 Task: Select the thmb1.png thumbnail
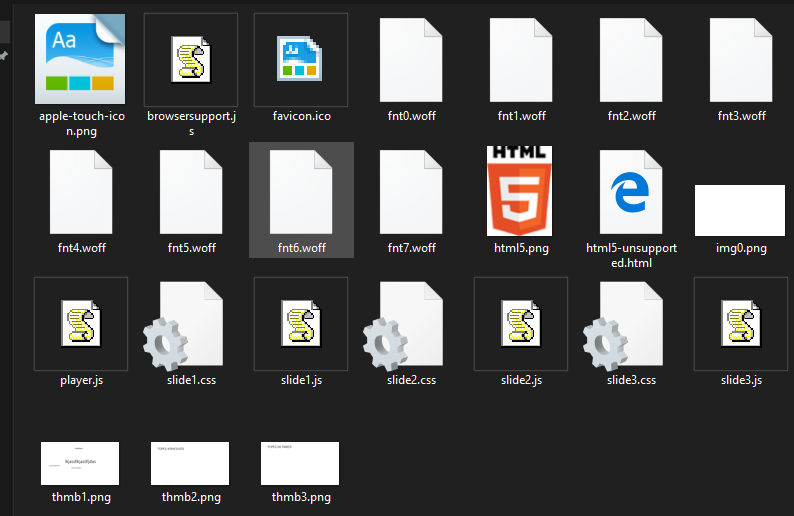(80, 463)
